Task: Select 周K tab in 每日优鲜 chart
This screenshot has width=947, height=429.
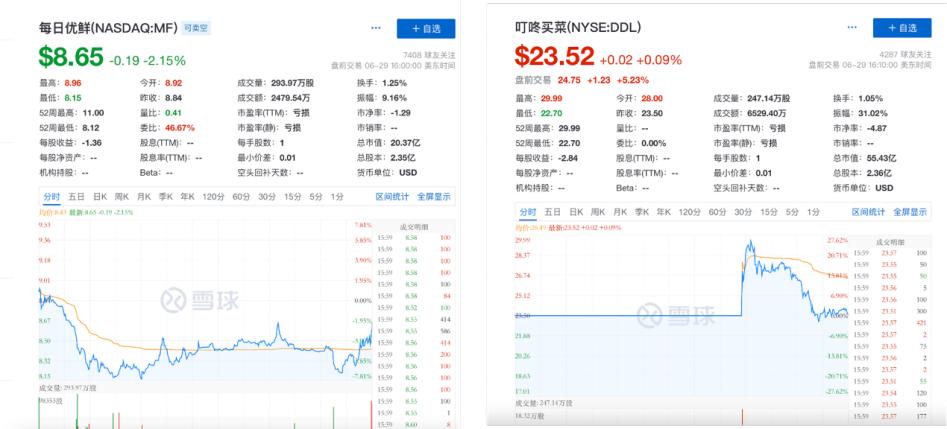Action: click(x=123, y=196)
